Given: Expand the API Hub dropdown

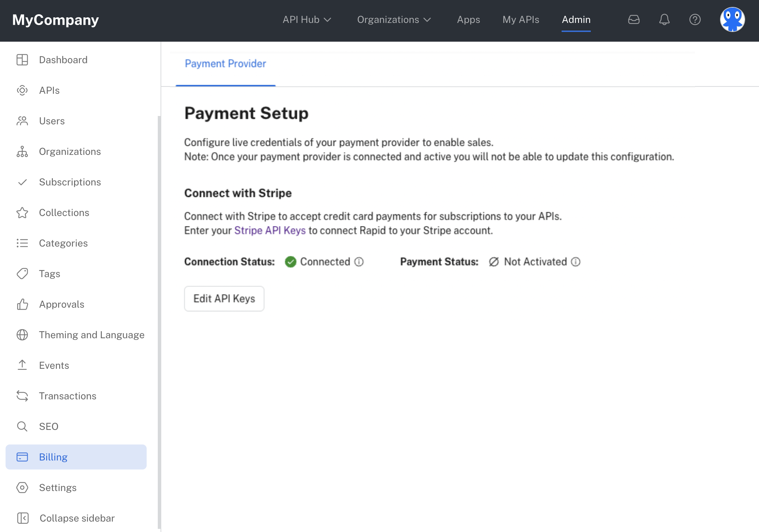Looking at the screenshot, I should (307, 19).
